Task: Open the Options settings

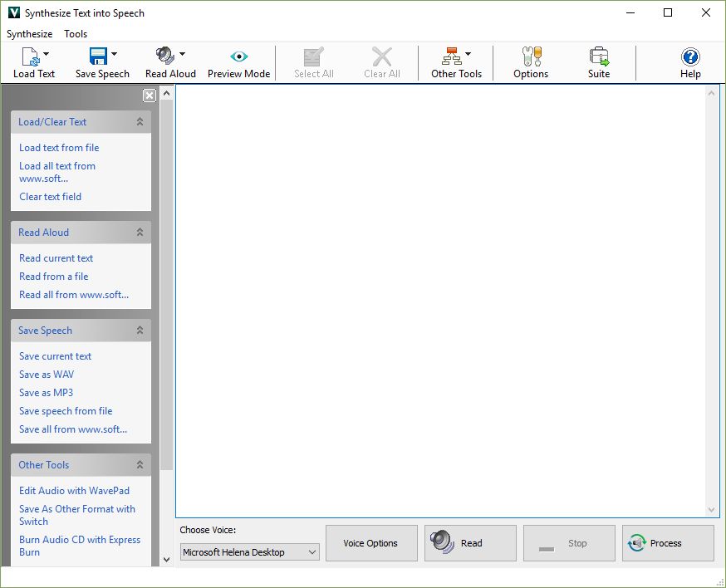Action: 530,62
